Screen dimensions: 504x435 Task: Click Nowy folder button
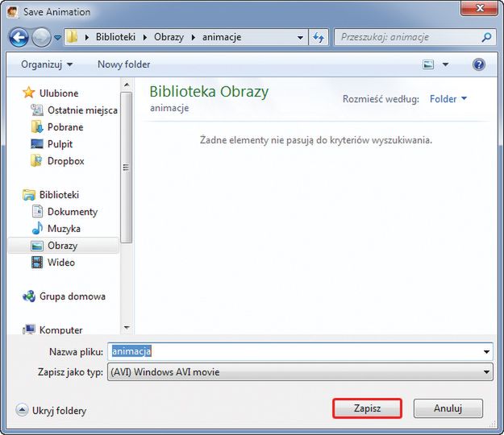pyautogui.click(x=123, y=64)
